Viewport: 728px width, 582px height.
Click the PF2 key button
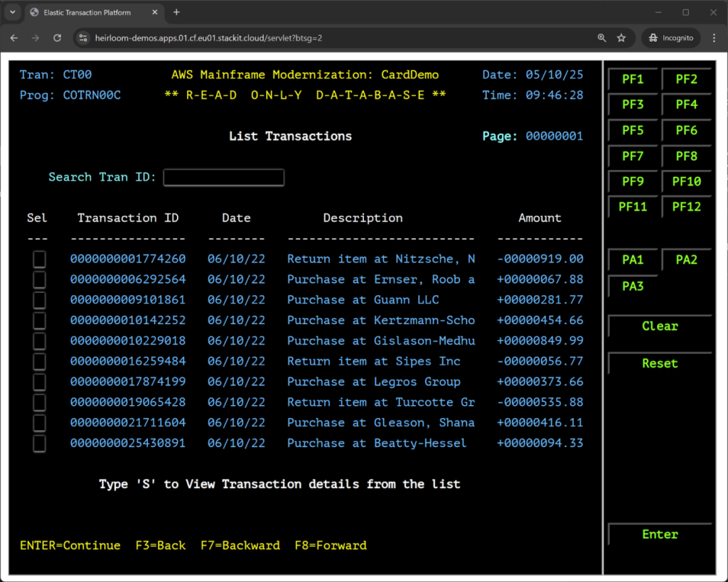pos(686,80)
